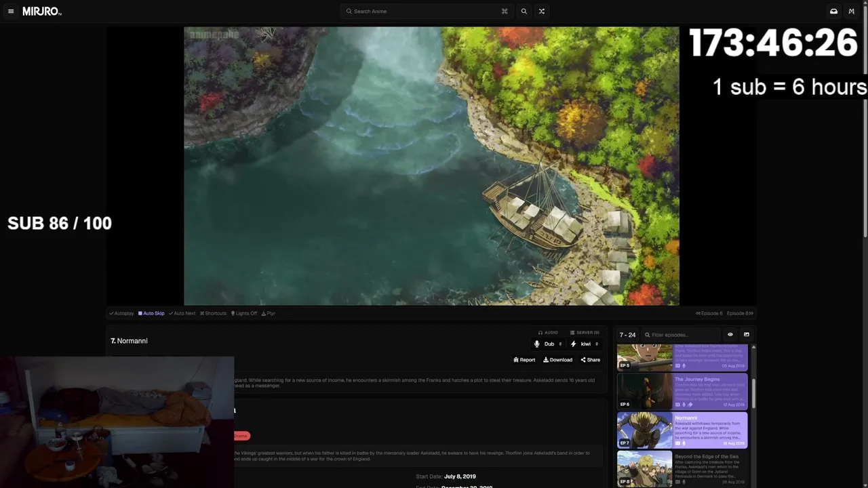This screenshot has width=868, height=488.
Task: Click the episode list scrollbar thumb
Action: [x=753, y=394]
